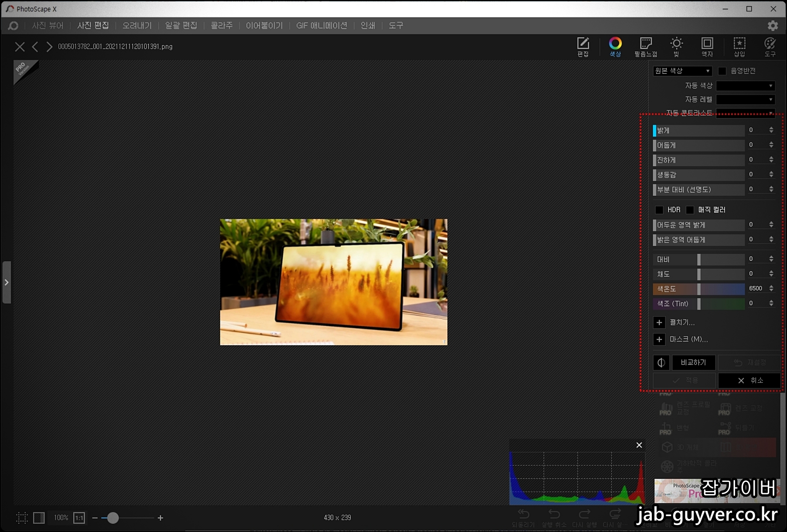Click the zoom slider handle

click(x=113, y=518)
